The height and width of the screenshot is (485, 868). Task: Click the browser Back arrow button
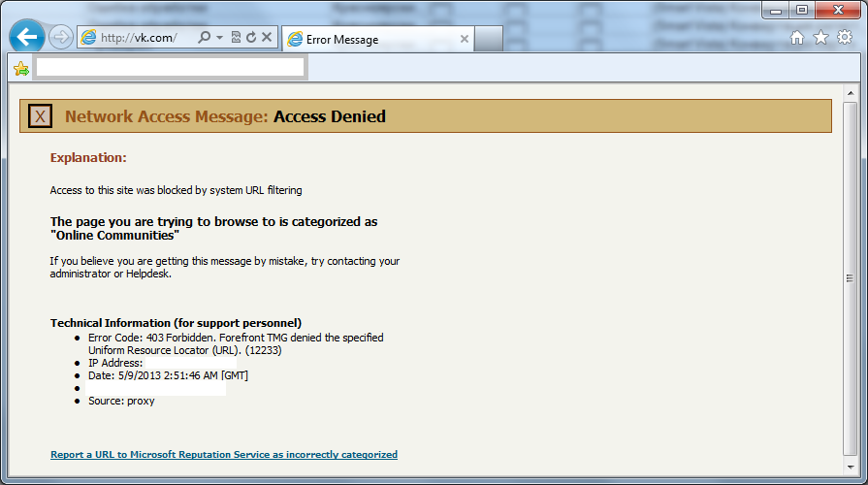[x=28, y=38]
